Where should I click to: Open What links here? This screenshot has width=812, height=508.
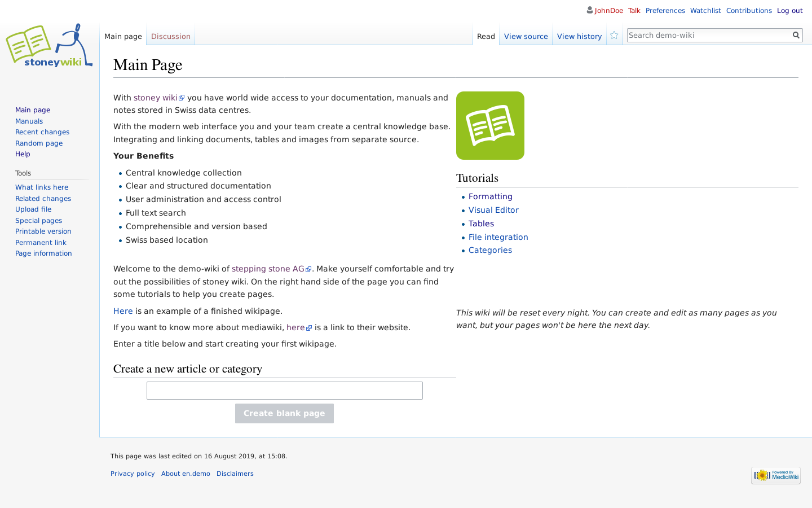pos(42,187)
